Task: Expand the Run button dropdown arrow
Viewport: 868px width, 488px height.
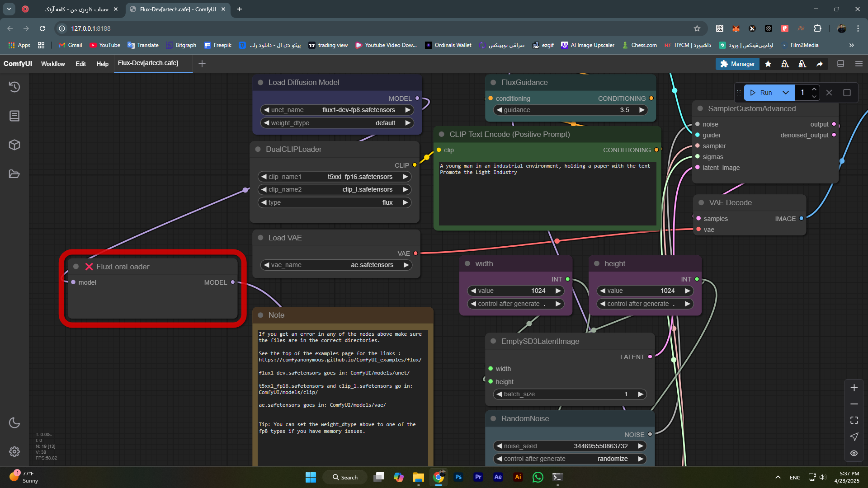Action: [x=786, y=93]
